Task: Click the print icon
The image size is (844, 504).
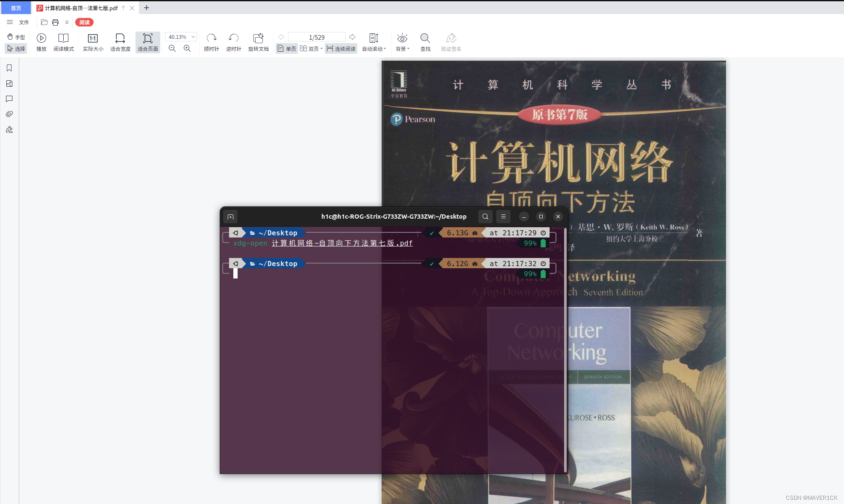Action: point(56,22)
